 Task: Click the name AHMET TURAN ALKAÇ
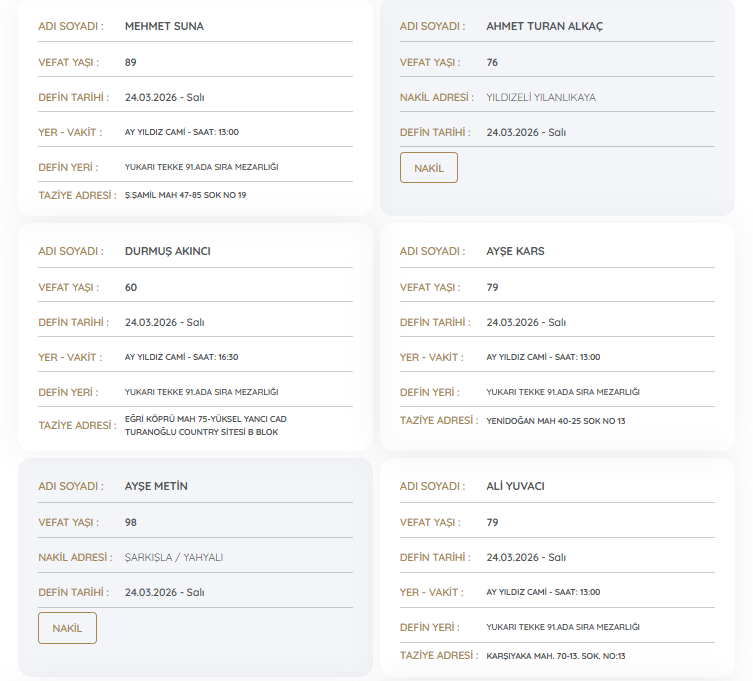[544, 26]
